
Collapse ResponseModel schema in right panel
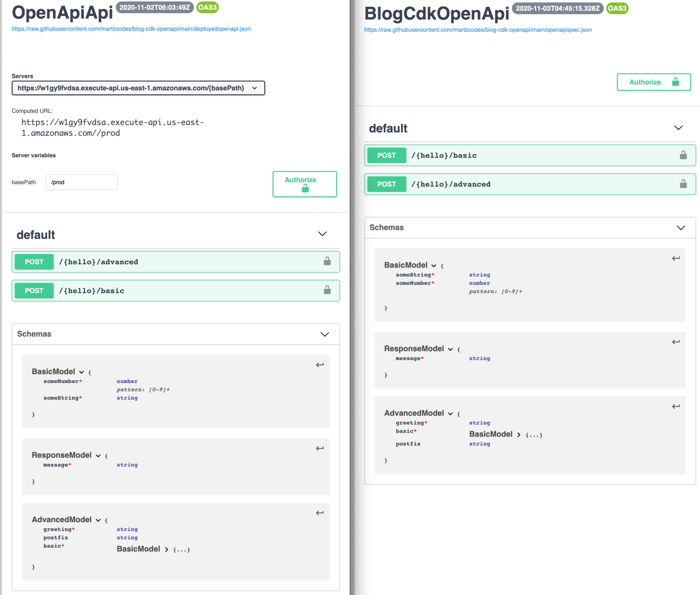point(450,350)
